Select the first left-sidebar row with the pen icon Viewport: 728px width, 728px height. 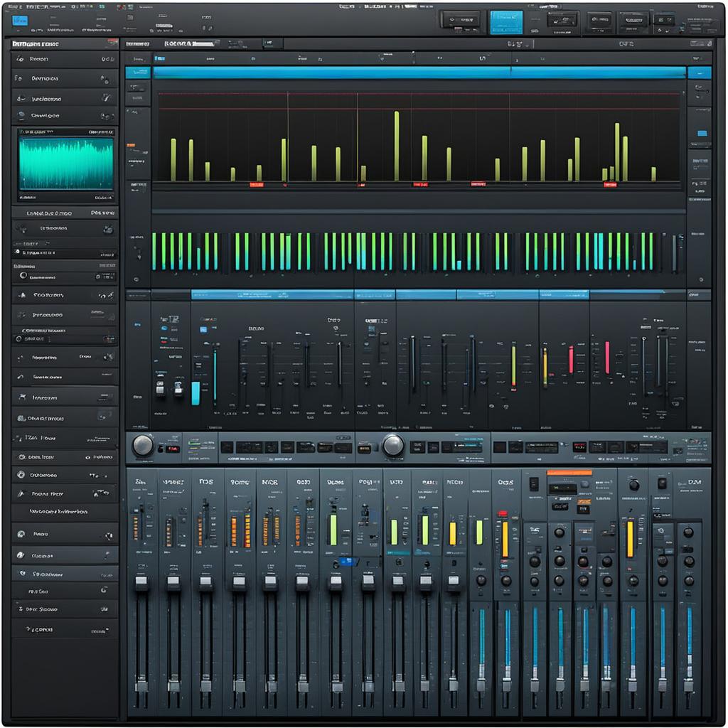65,59
